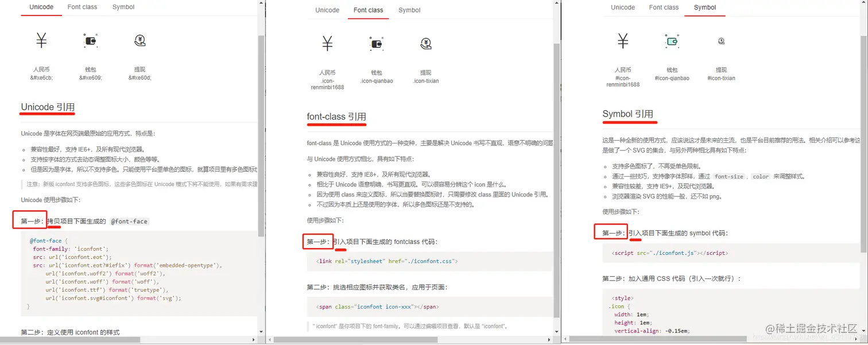The image size is (868, 345).
Task: Switch to the Unicode tab in the middle panel
Action: click(327, 10)
